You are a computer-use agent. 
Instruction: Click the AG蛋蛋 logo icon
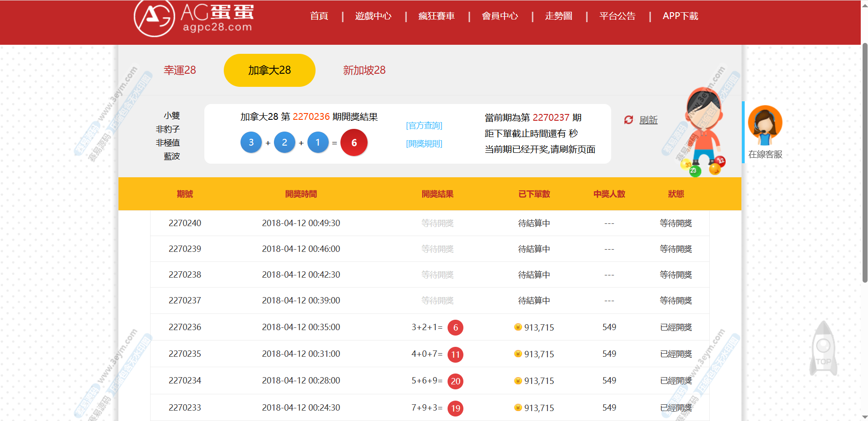click(x=154, y=18)
